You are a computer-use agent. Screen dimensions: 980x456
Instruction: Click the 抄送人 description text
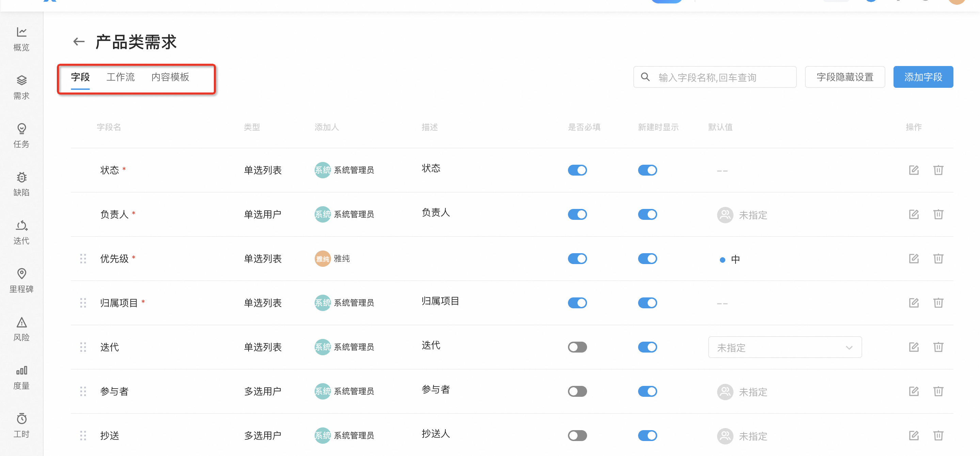436,434
